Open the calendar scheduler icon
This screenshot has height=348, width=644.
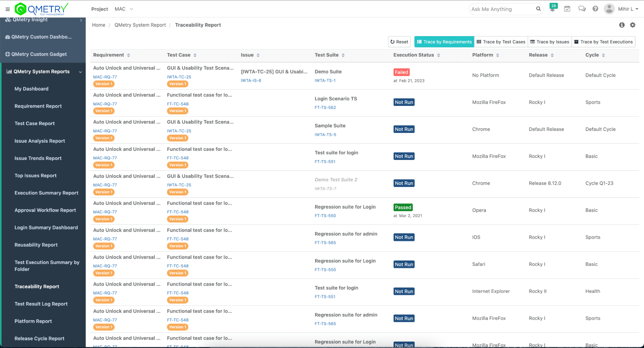pos(567,9)
